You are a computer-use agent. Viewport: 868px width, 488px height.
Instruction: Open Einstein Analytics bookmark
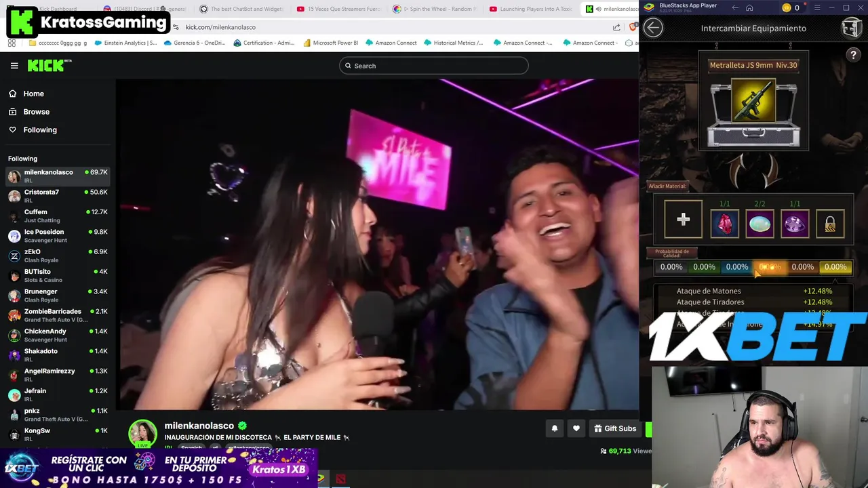tap(125, 43)
